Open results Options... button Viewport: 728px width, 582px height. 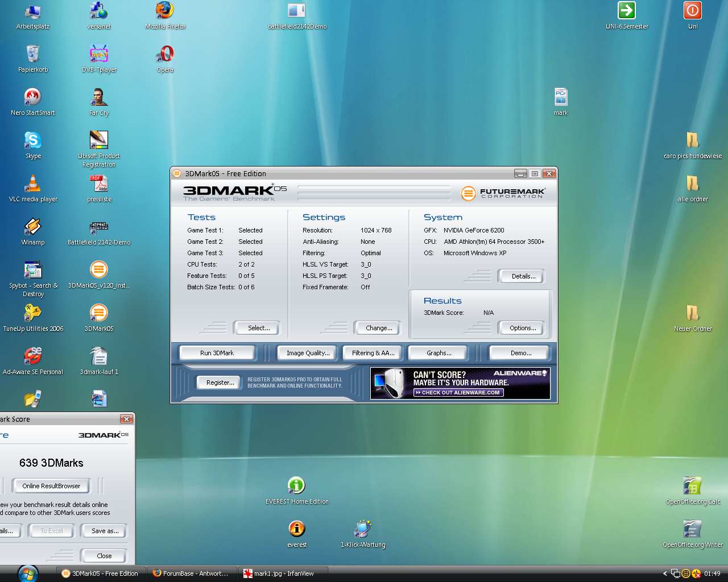523,328
